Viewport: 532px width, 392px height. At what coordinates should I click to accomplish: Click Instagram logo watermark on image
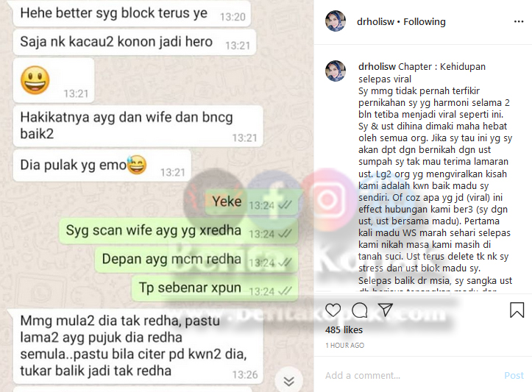[x=327, y=199]
